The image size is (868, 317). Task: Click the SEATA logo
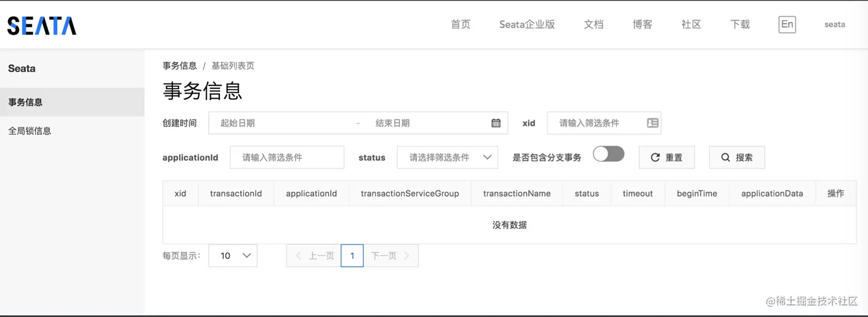pos(41,26)
